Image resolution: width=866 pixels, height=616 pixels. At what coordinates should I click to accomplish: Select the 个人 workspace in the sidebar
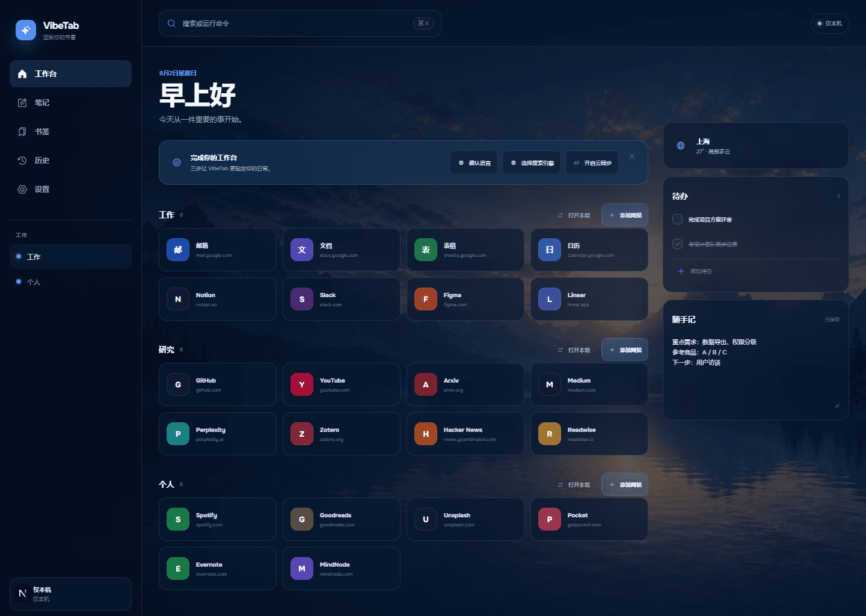coord(70,282)
